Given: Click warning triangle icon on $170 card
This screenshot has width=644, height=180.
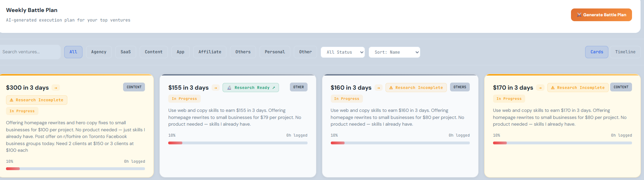Looking at the screenshot, I should [553, 88].
